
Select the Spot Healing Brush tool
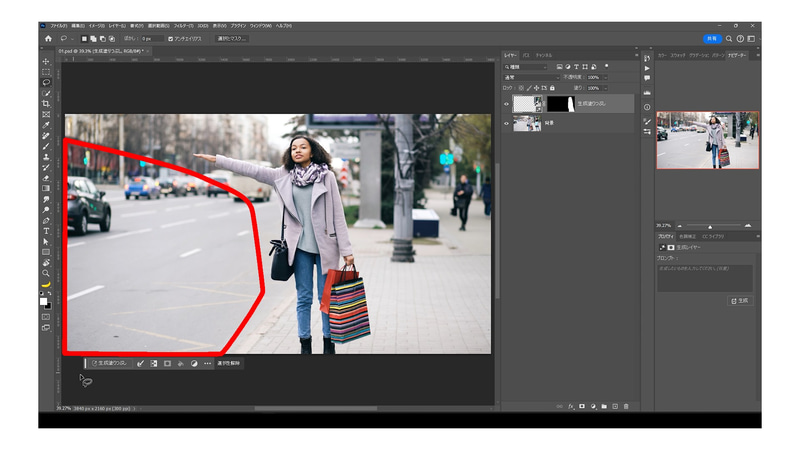coord(46,136)
